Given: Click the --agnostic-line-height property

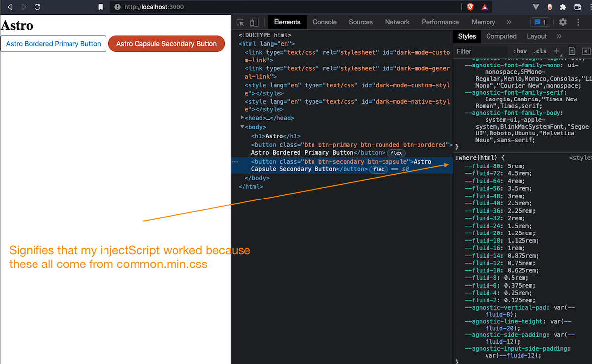Looking at the screenshot, I should tap(505, 321).
